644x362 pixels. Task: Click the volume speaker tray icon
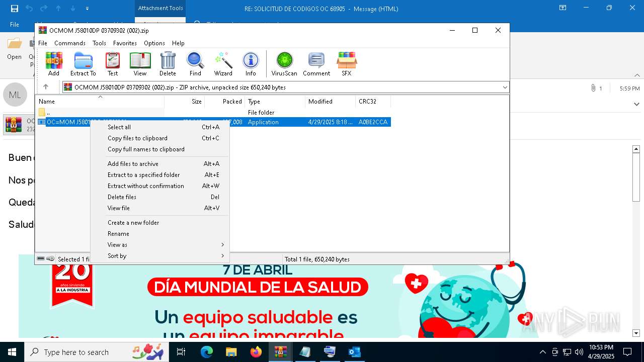tap(579, 352)
